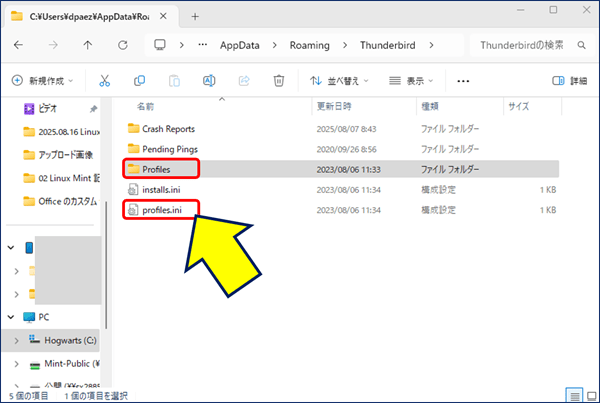The width and height of the screenshot is (600, 403).
Task: Open アップロード画像 folder in sidebar
Action: click(x=58, y=155)
